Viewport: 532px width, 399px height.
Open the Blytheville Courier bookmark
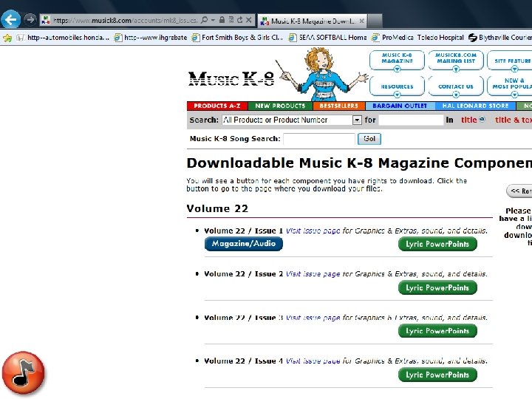[500, 38]
